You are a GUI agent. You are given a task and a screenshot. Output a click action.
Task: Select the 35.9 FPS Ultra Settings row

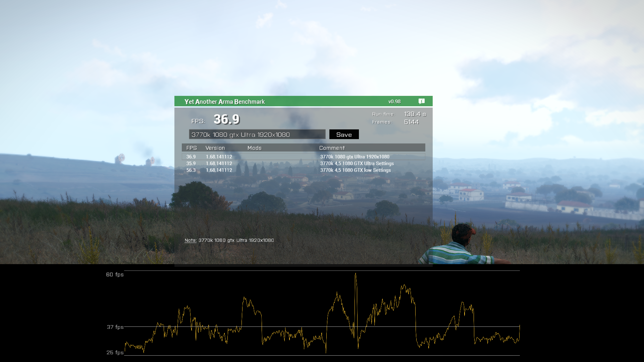(x=303, y=164)
